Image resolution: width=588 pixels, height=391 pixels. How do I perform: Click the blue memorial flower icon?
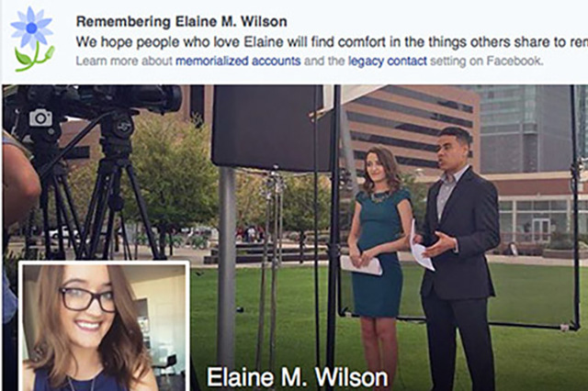point(32,39)
